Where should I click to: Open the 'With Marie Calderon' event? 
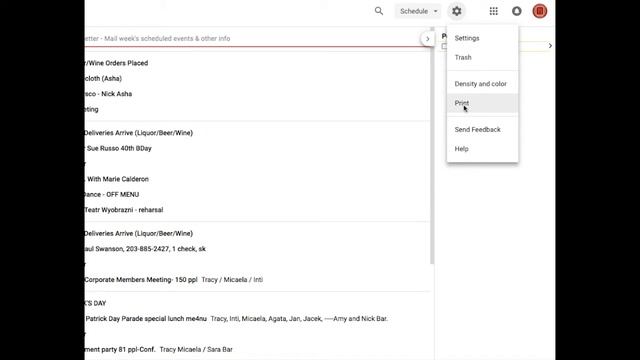[117, 179]
